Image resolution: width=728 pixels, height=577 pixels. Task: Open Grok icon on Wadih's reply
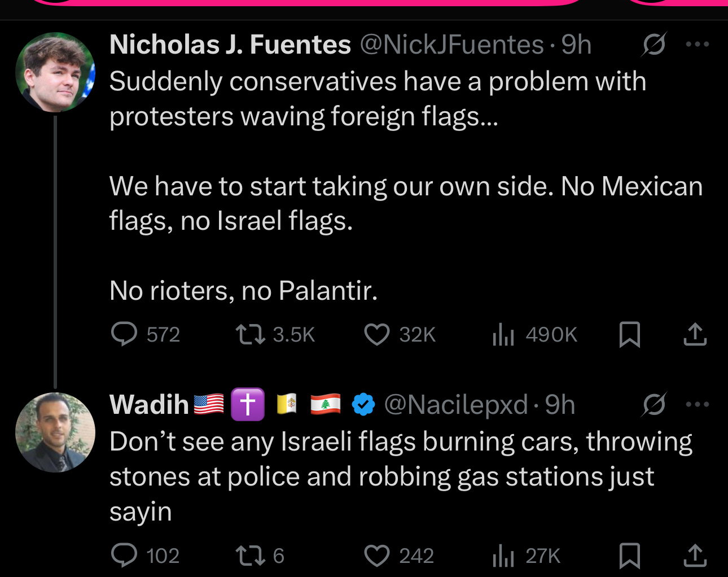(654, 404)
